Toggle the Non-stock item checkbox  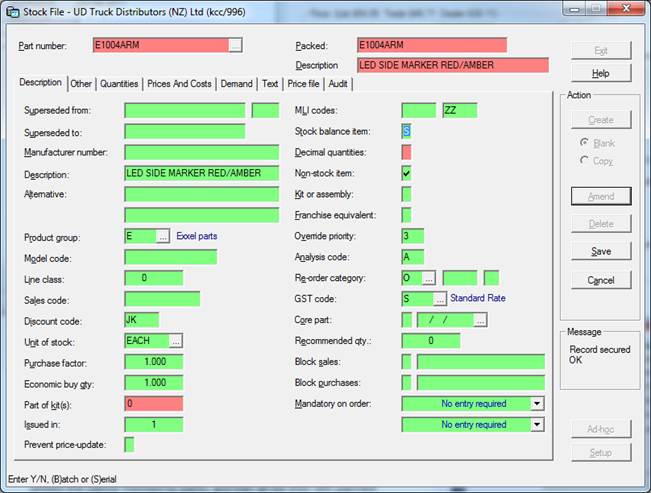click(406, 173)
